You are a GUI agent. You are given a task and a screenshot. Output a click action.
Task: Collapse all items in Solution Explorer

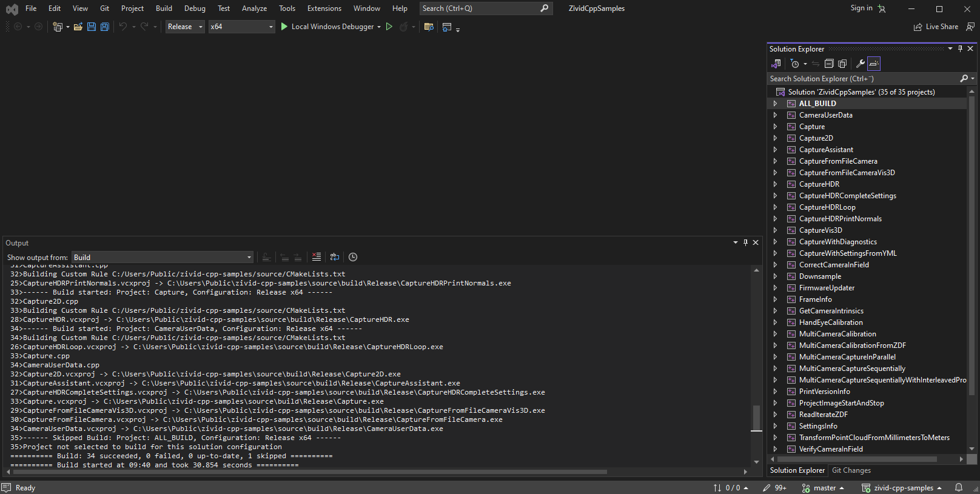point(829,64)
